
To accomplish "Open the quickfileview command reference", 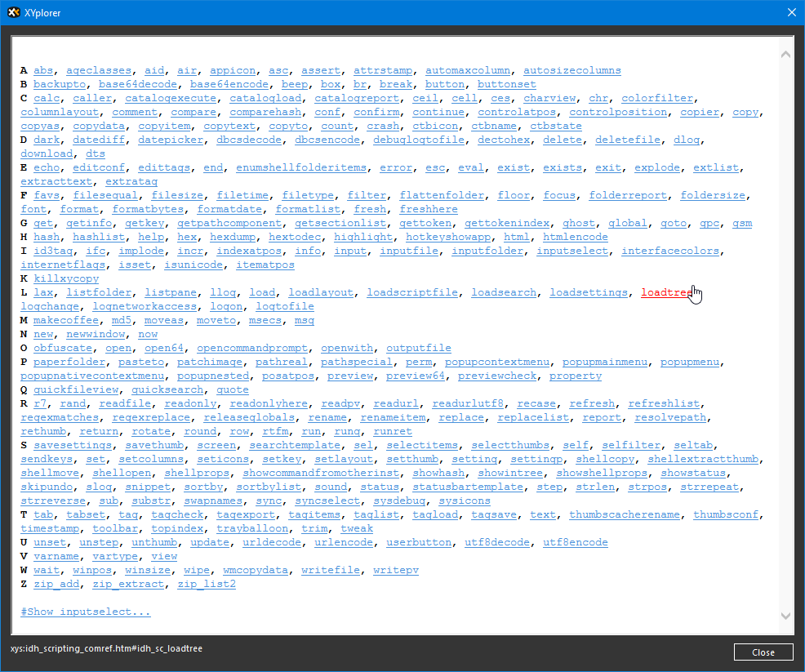I will [77, 389].
